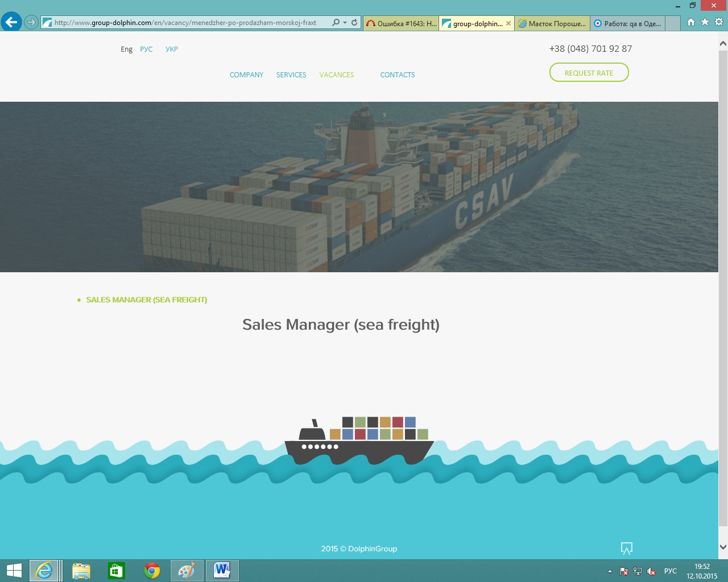The image size is (728, 582).
Task: Expand the address bar search dropdown arrow
Action: point(345,23)
